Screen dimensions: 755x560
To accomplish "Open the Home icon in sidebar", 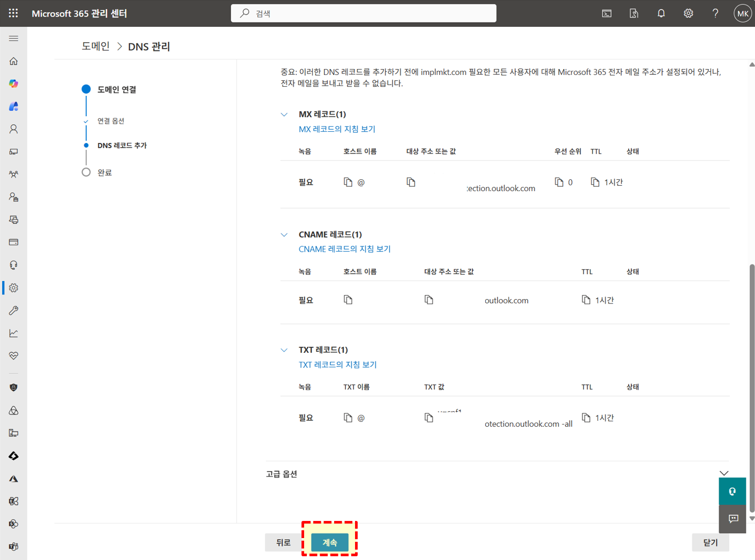I will pyautogui.click(x=14, y=61).
